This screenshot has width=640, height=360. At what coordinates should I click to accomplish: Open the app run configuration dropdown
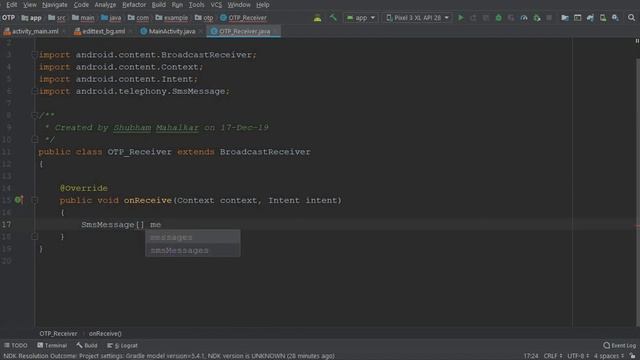coord(361,18)
